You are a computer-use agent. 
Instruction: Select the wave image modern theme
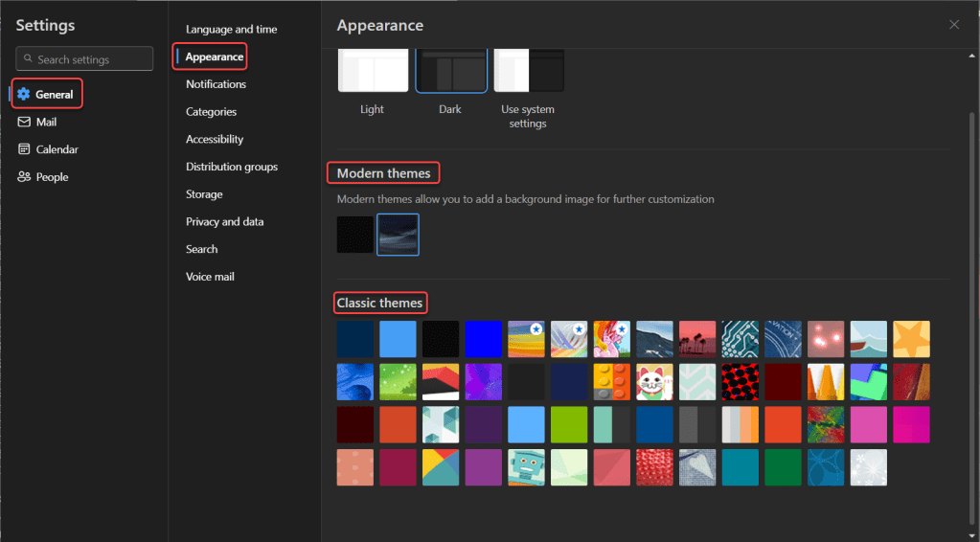[398, 235]
